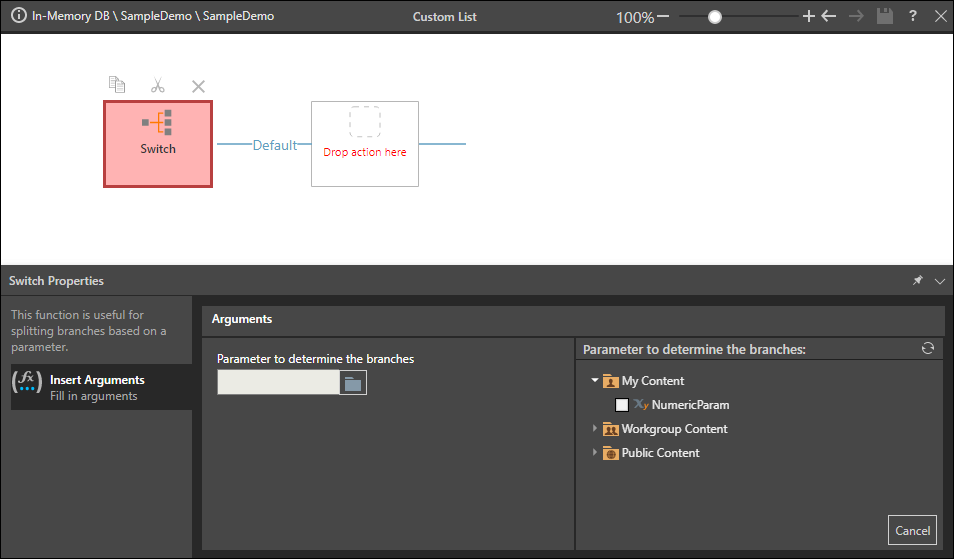Open the folder browse button beside parameter field

tap(353, 383)
